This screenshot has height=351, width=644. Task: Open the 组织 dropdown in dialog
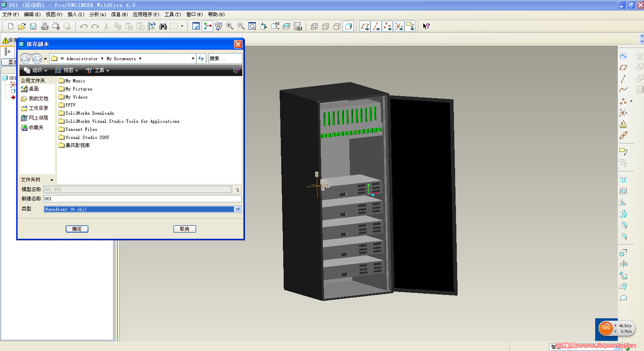tap(36, 70)
